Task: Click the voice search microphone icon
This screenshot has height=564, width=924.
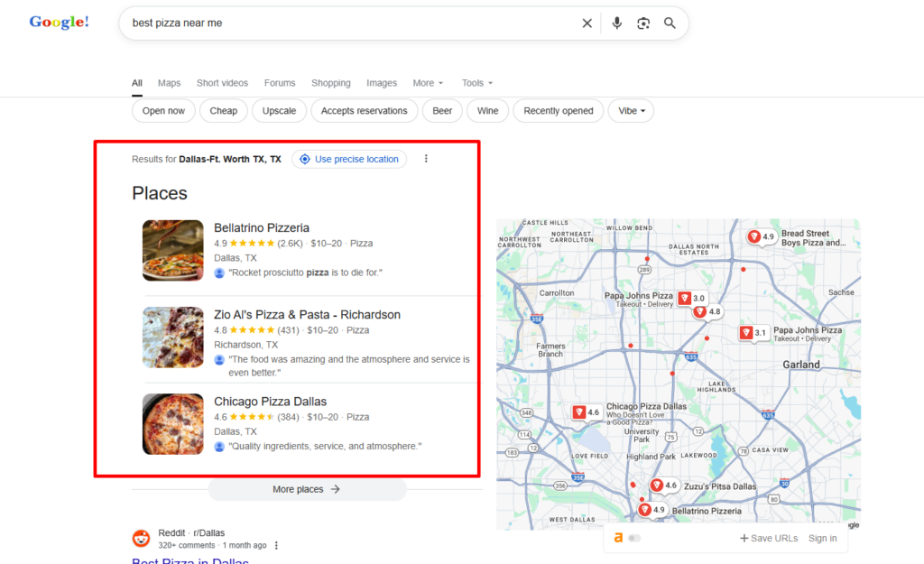Action: point(616,23)
